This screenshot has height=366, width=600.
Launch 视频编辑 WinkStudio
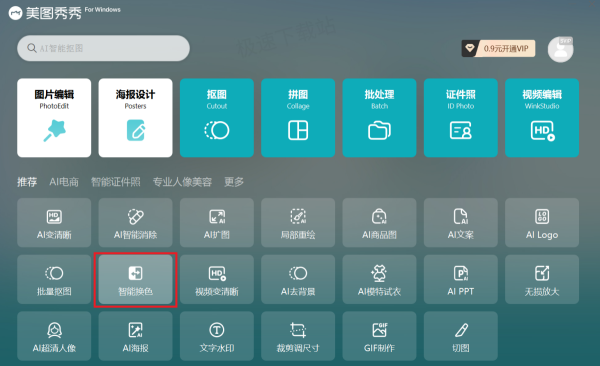pyautogui.click(x=542, y=118)
